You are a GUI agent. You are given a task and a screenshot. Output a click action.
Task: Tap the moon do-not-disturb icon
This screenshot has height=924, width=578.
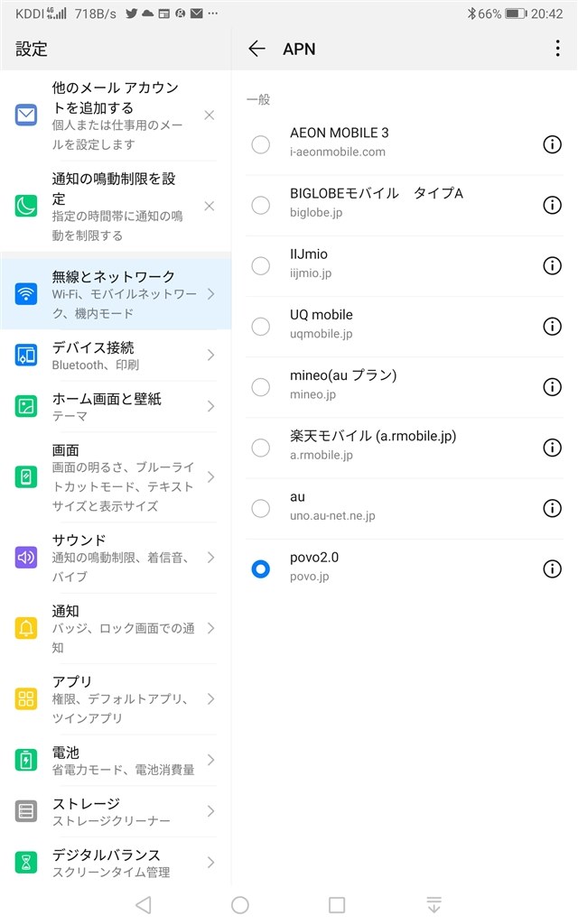click(x=26, y=206)
